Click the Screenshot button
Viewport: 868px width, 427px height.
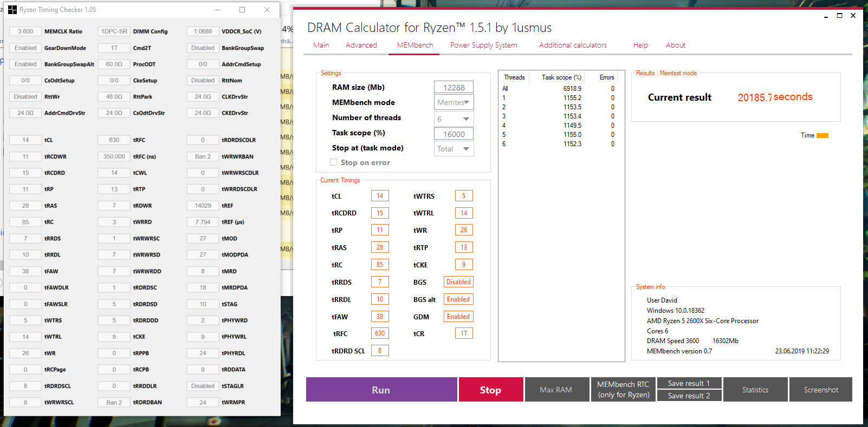point(821,390)
